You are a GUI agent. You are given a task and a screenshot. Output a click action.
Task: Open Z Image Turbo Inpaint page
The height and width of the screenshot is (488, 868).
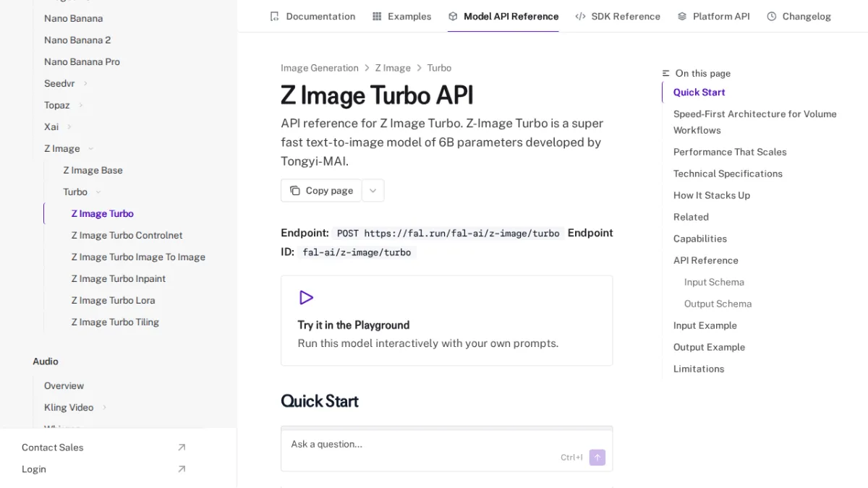pyautogui.click(x=118, y=278)
